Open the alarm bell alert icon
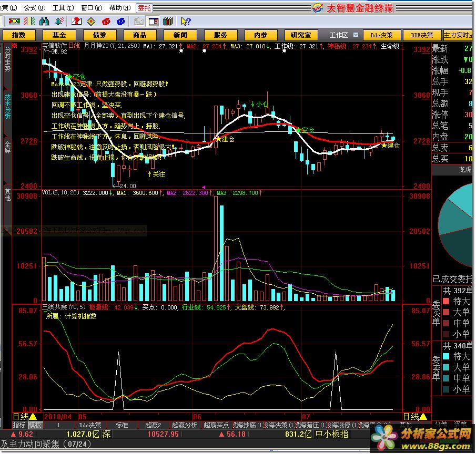Viewport: 476px width, 454px height. click(59, 21)
